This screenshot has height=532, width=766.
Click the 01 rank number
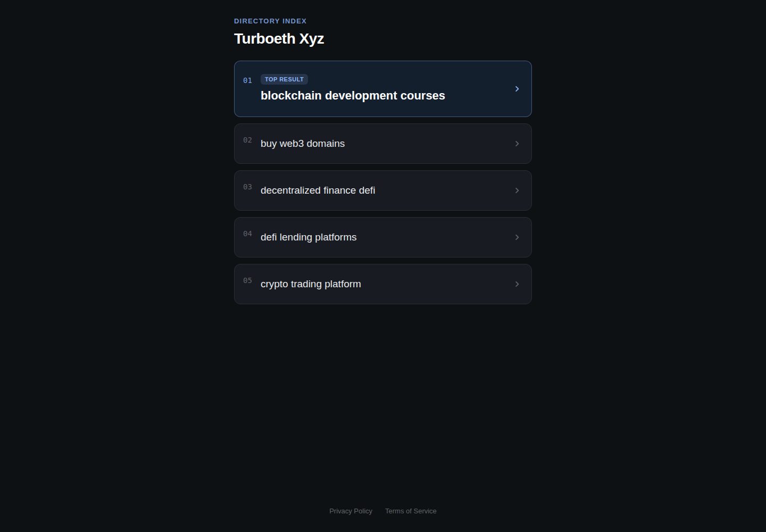pos(247,80)
